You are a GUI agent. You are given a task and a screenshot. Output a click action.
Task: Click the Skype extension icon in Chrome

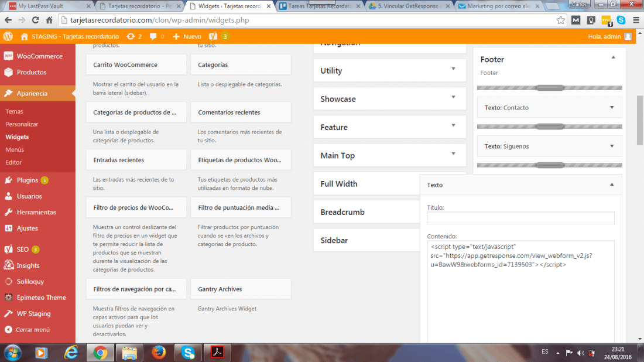[x=621, y=20]
